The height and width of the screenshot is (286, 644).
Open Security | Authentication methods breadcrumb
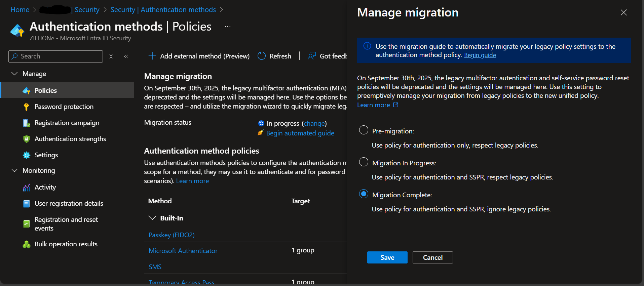click(x=163, y=10)
